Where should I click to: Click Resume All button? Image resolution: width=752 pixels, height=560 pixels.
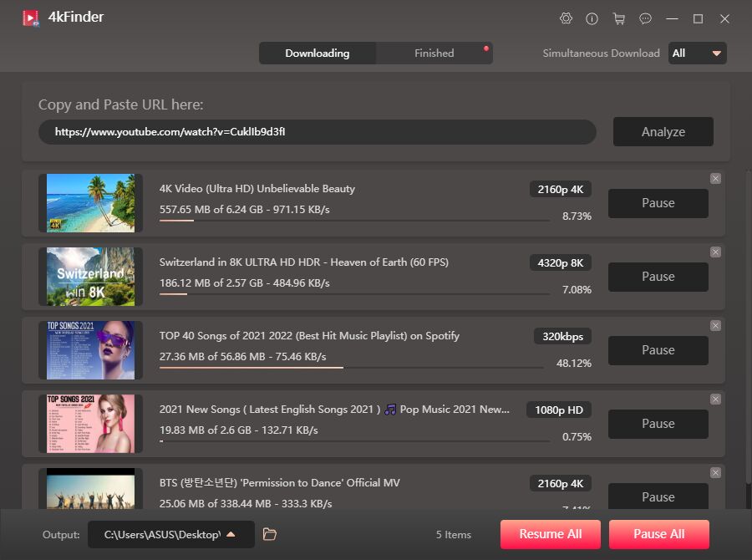pos(550,534)
